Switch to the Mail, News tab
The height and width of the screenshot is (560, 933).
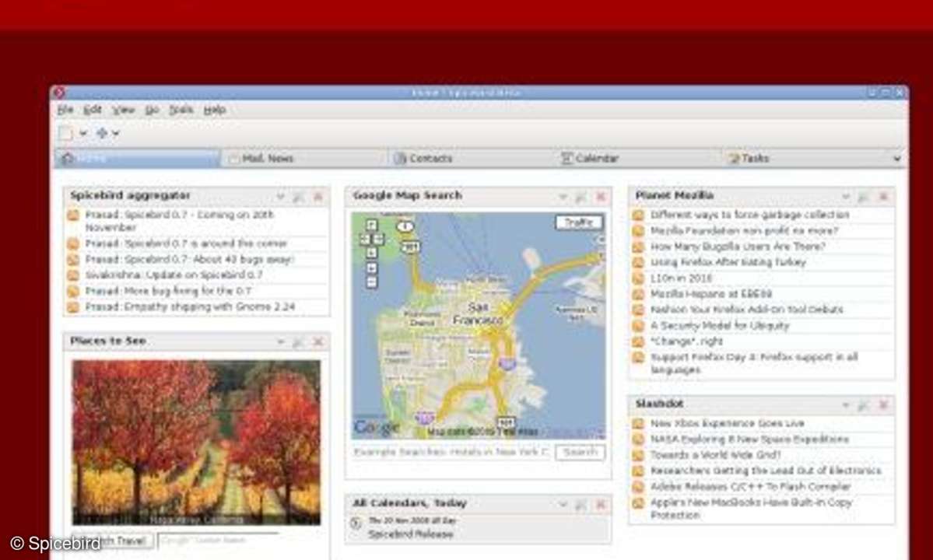(303, 159)
